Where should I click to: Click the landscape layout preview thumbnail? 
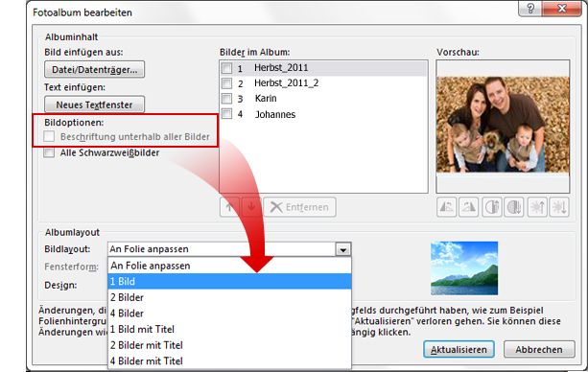pyautogui.click(x=464, y=268)
